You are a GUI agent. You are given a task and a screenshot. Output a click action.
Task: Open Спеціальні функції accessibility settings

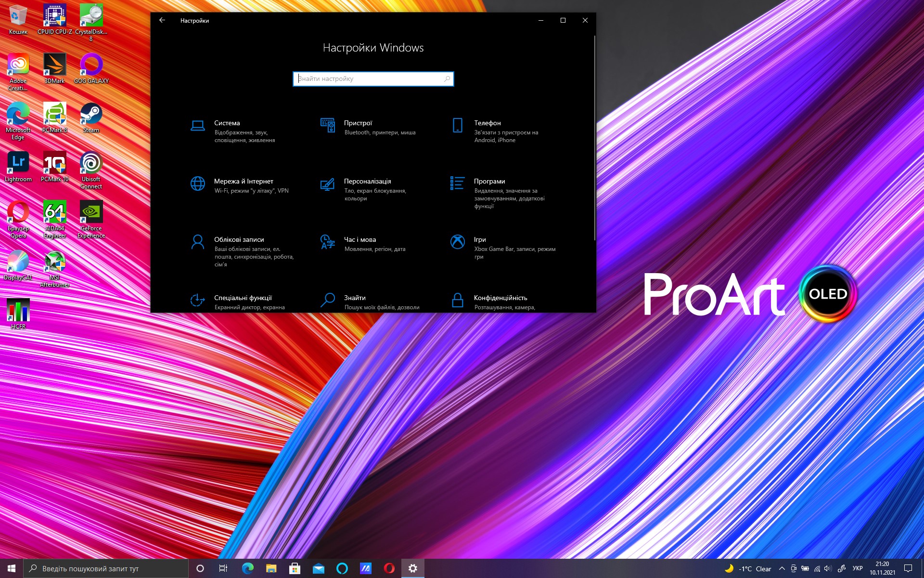pos(243,298)
